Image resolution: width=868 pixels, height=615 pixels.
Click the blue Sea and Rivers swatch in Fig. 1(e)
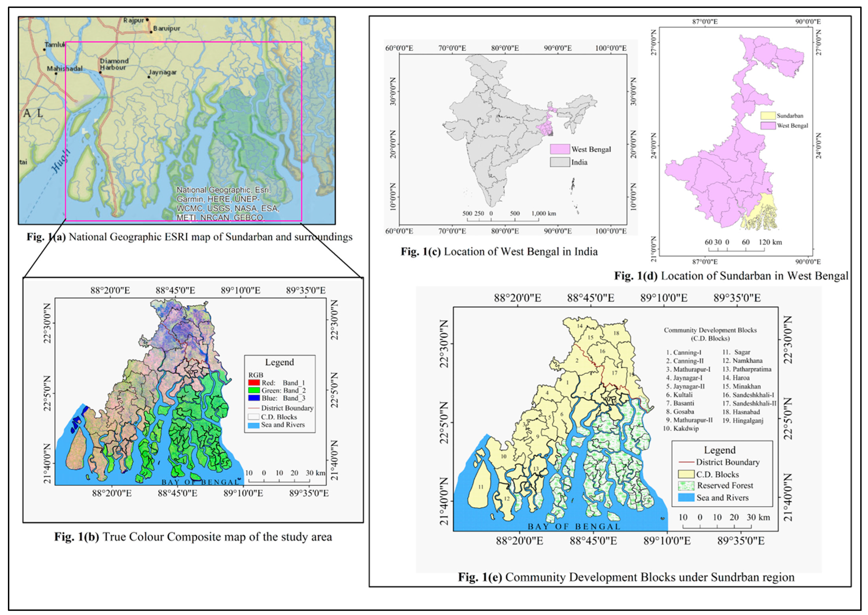click(686, 498)
